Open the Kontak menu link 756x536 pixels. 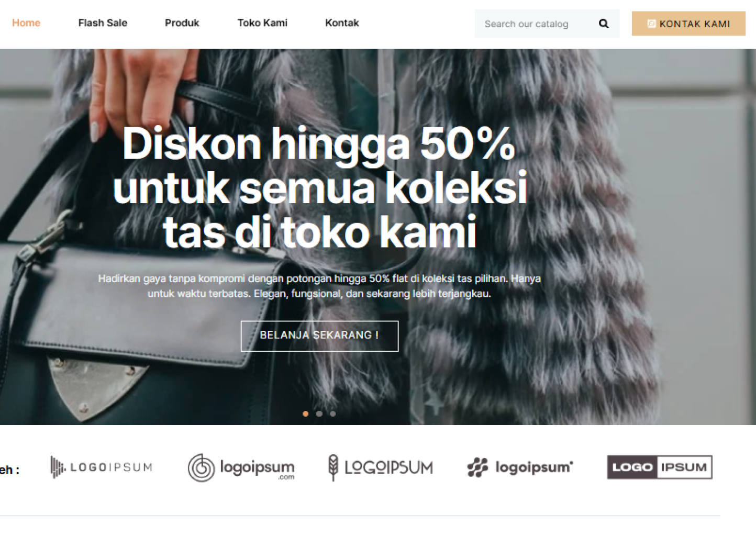[x=342, y=23]
